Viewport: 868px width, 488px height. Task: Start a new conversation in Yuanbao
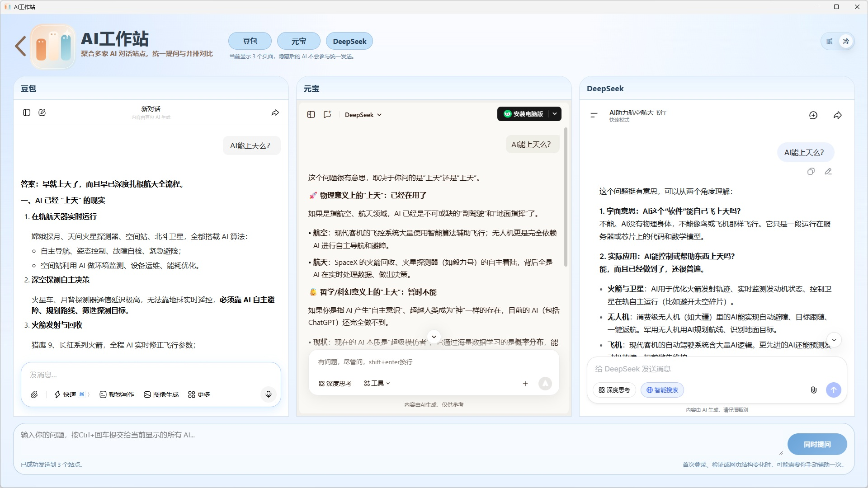[327, 114]
